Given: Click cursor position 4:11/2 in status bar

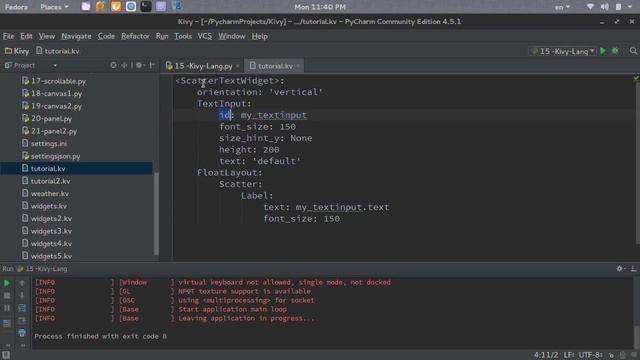Looking at the screenshot, I should [546, 355].
